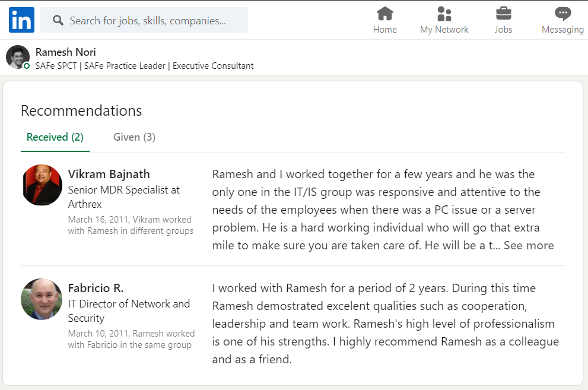The width and height of the screenshot is (588, 390).
Task: Click Home label in navigation bar
Action: coord(385,30)
